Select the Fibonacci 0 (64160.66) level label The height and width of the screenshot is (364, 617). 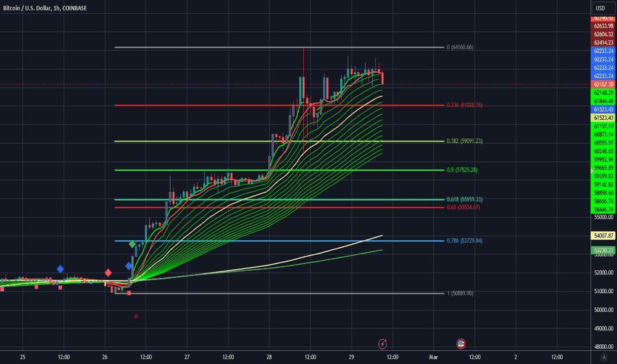click(x=460, y=47)
